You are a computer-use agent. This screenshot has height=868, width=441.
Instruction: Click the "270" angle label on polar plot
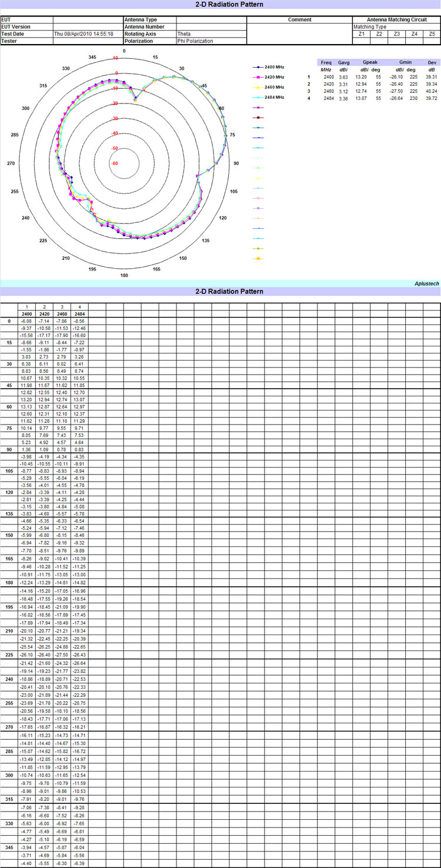point(11,163)
